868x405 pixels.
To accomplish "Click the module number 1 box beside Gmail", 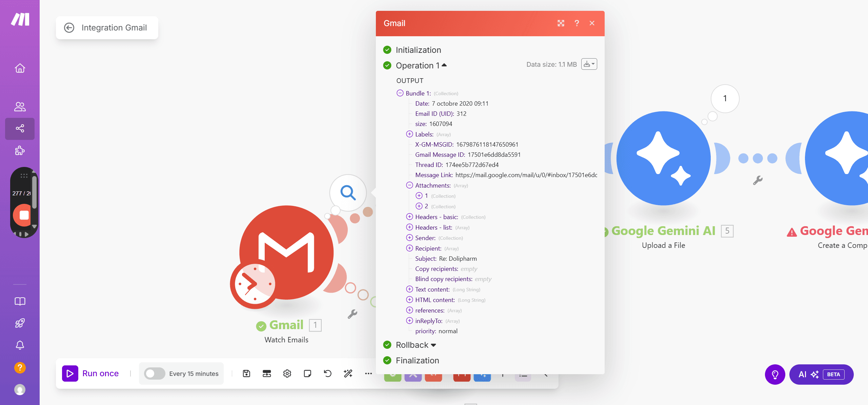I will (315, 325).
